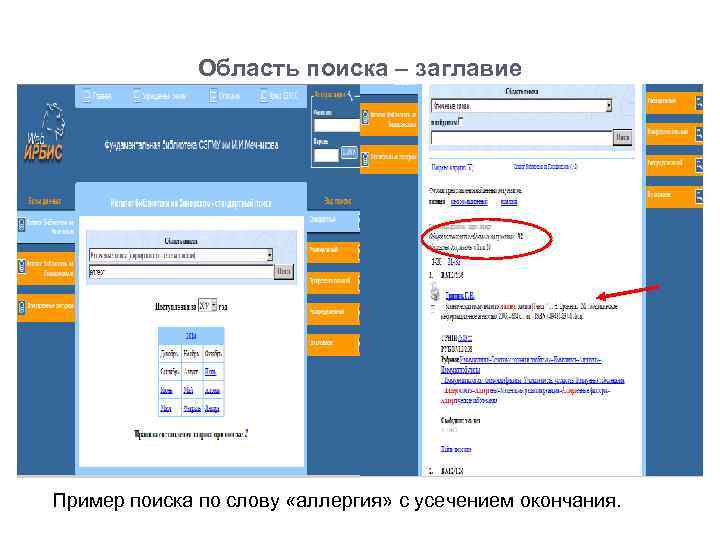Screen dimensions: 720x540
Task: Select Стандартный search type tab
Action: (333, 220)
